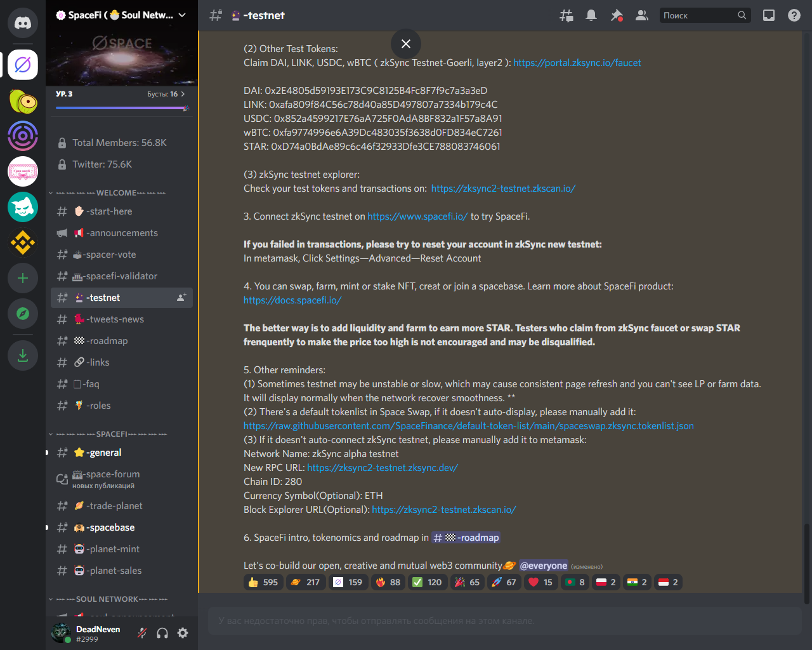Open planet-sales channel

pyautogui.click(x=122, y=571)
